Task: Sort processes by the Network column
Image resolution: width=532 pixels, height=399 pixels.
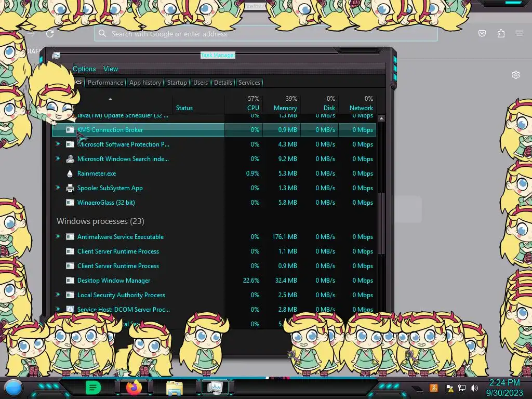Action: [x=357, y=104]
